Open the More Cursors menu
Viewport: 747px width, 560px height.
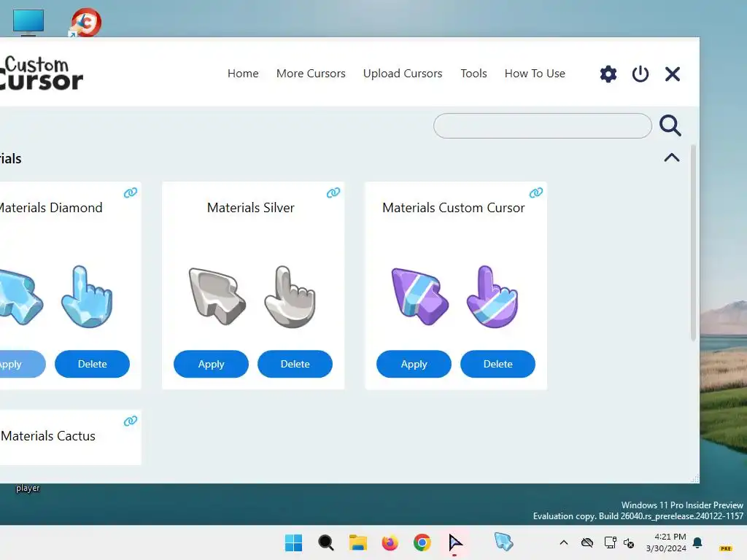pyautogui.click(x=311, y=74)
